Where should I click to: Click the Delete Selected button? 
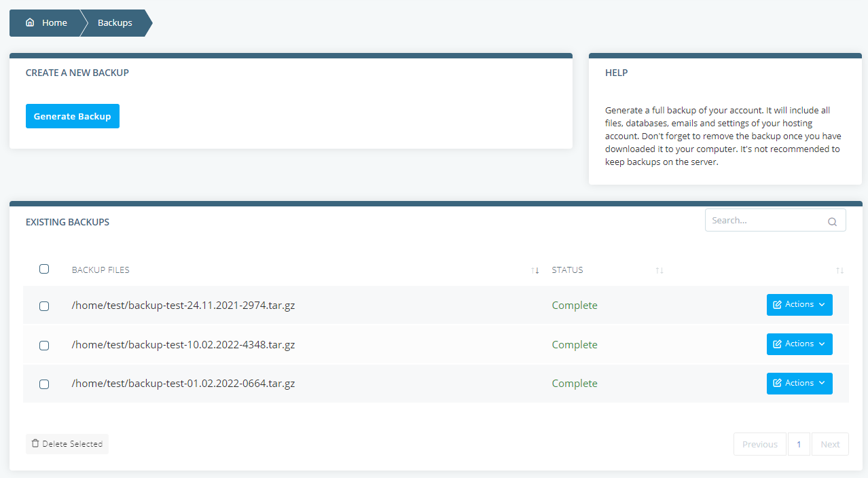tap(67, 443)
